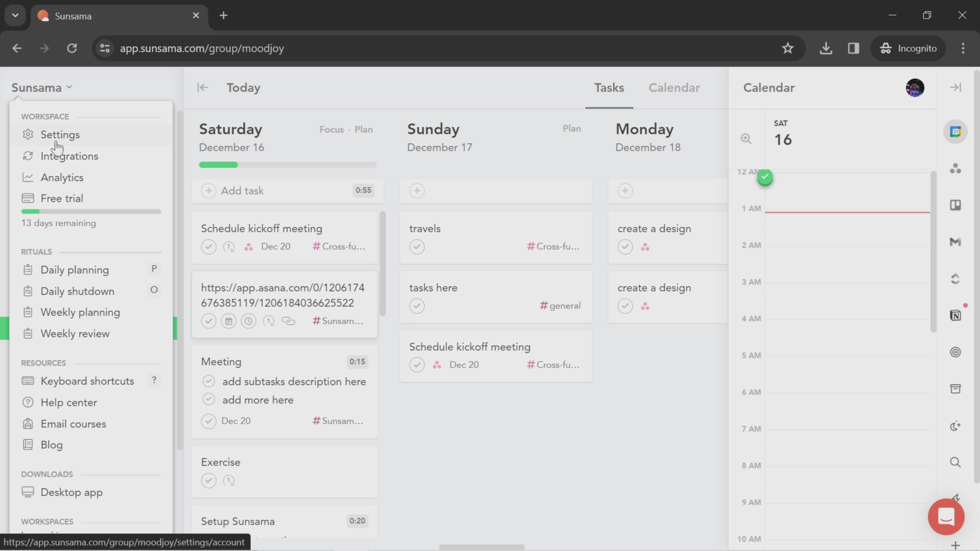Open Integrations from workspace menu
This screenshot has width=980, height=551.
pos(69,155)
